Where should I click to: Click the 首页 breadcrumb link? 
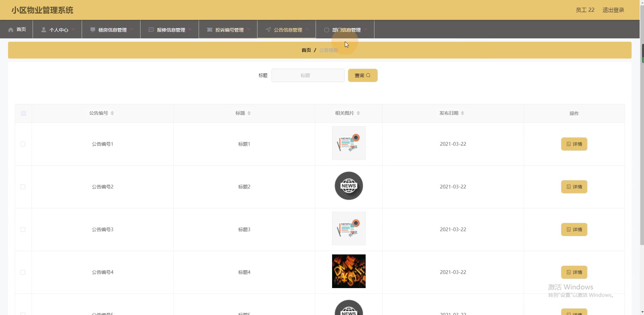pos(306,50)
